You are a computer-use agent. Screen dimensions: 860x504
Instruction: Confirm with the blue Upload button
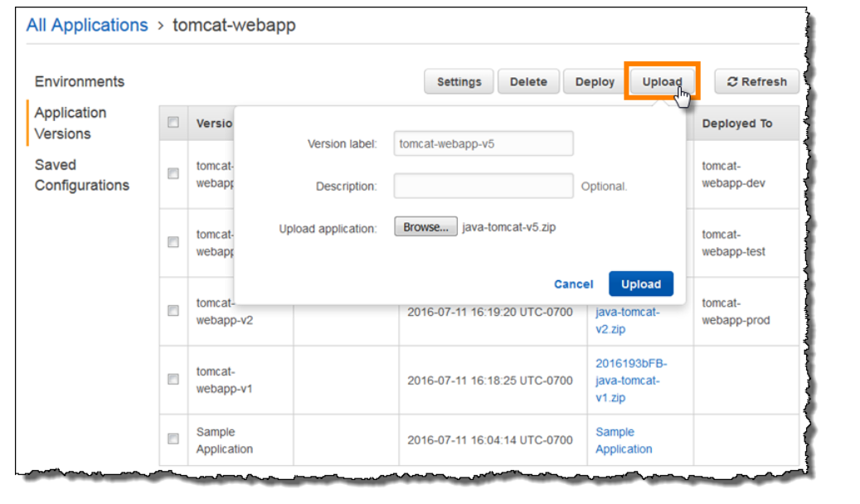pyautogui.click(x=640, y=284)
